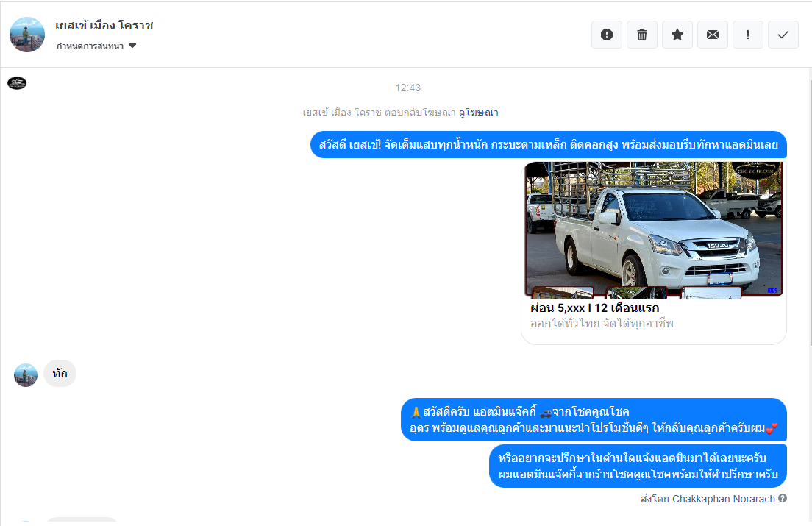
Task: Flag conversation with exclamation mark button
Action: pos(748,35)
